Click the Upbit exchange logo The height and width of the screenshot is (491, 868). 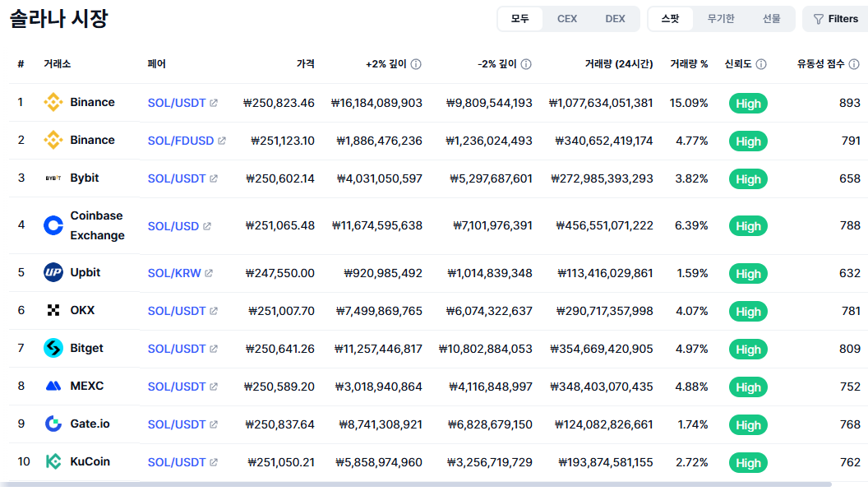pos(53,272)
